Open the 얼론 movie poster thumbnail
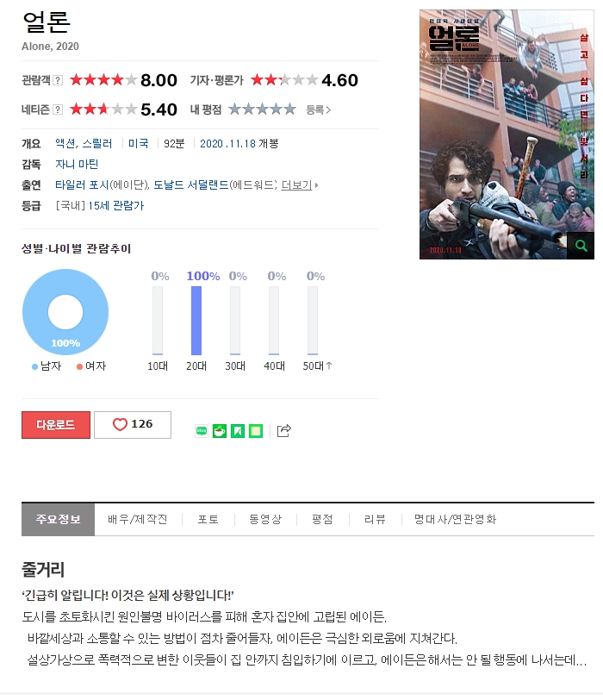603x700 pixels. pyautogui.click(x=507, y=134)
